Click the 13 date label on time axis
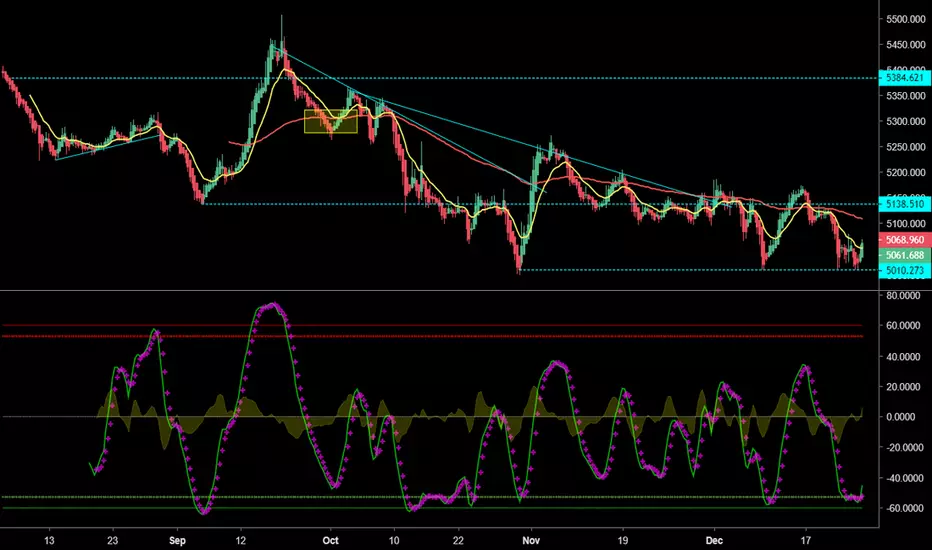Viewport: 932px width, 550px height. tap(49, 540)
